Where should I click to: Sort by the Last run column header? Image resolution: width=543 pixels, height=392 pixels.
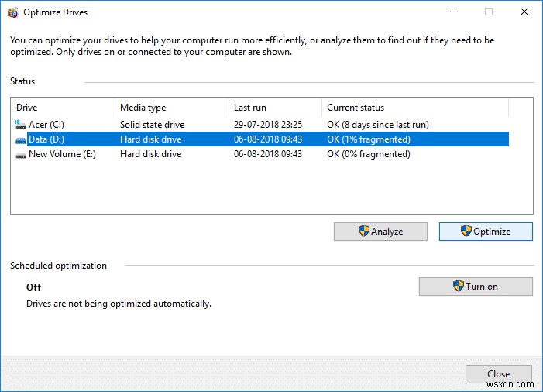(274, 108)
